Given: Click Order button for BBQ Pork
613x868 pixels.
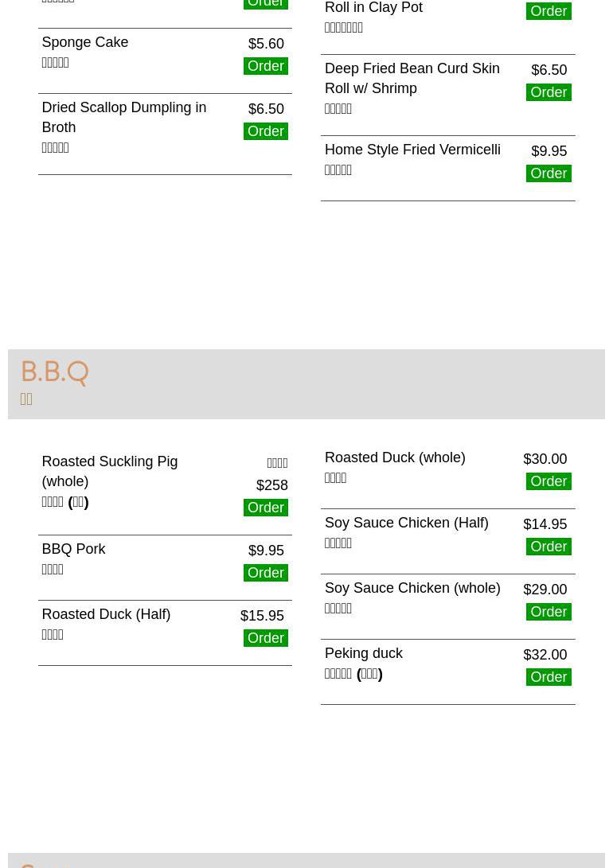Looking at the screenshot, I should [265, 573].
